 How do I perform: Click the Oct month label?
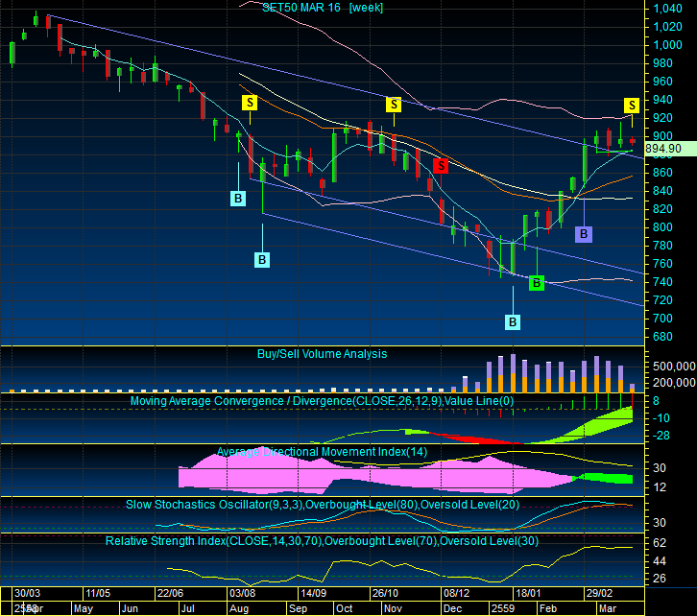tap(344, 608)
